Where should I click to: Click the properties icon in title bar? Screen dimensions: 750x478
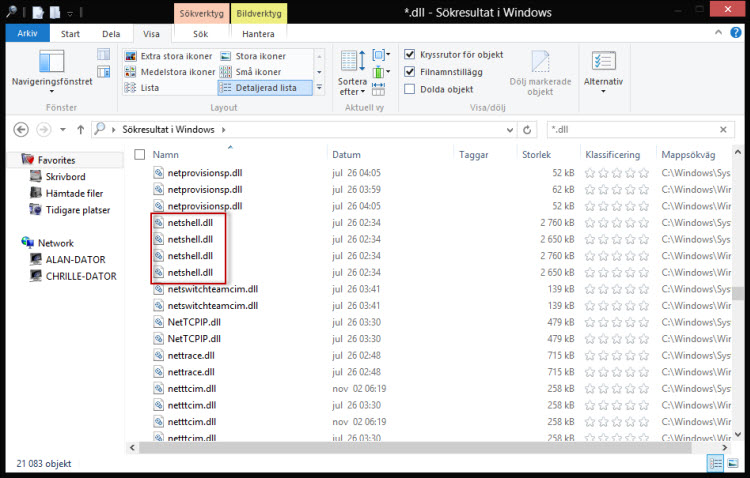38,12
